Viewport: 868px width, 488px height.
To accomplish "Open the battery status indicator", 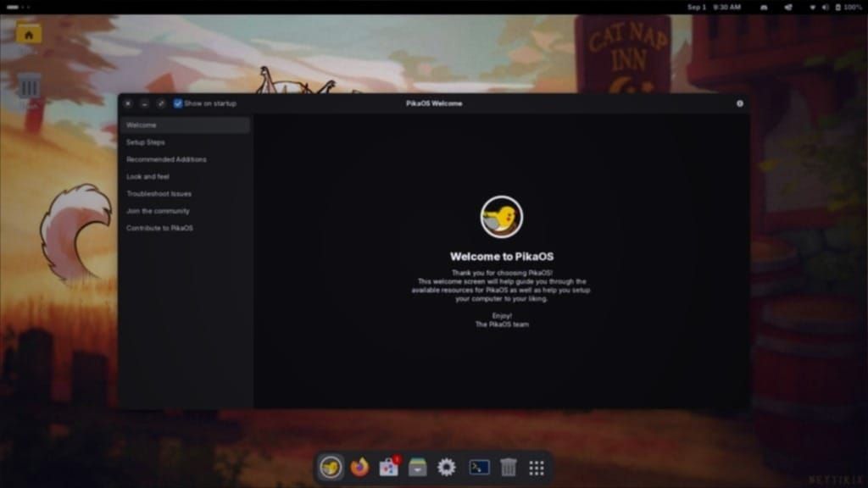I will coord(848,7).
